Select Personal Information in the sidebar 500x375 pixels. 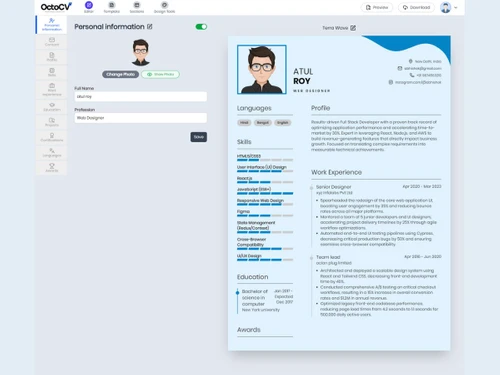click(x=52, y=25)
